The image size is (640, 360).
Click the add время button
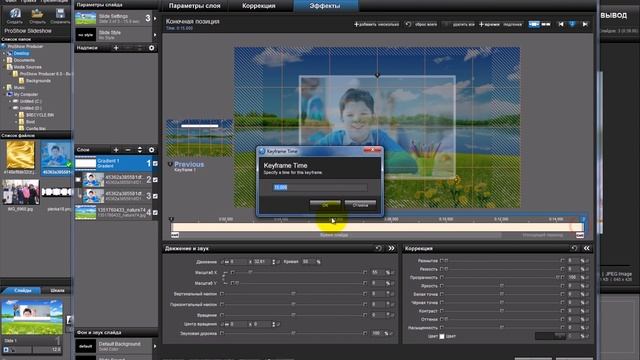[489, 24]
